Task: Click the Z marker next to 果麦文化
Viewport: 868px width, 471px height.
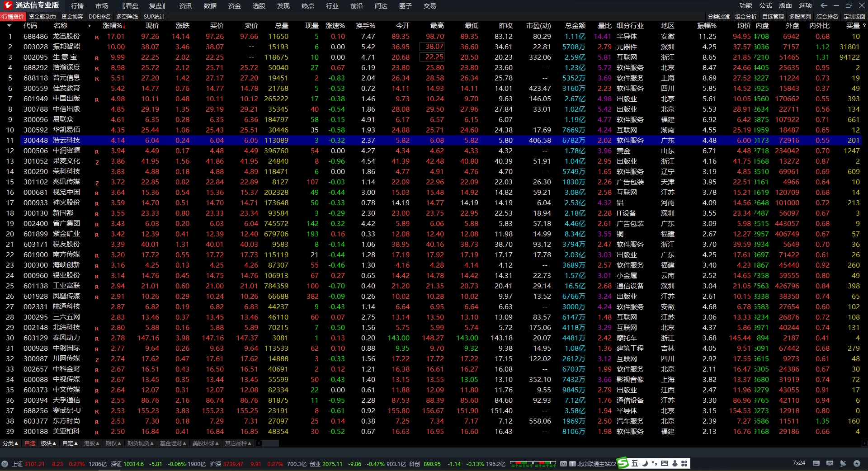Action: point(97,162)
